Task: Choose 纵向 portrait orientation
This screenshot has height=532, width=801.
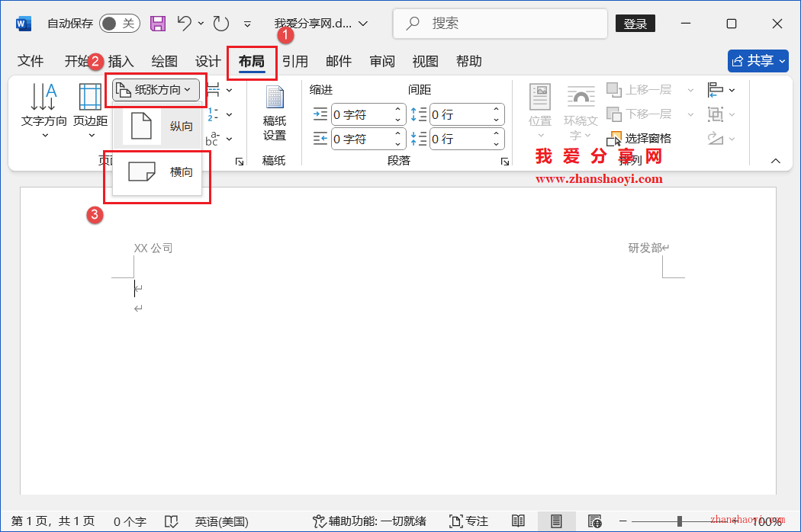Action: (157, 126)
